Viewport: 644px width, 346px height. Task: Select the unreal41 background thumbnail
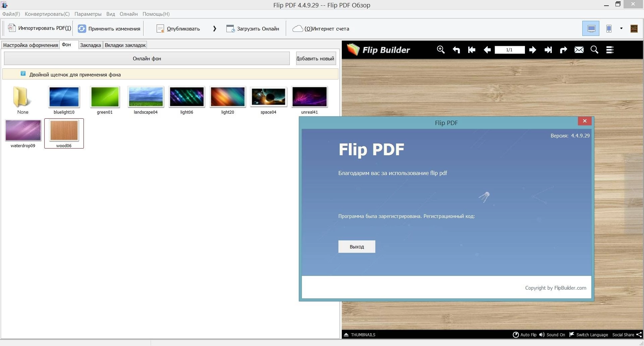(309, 100)
